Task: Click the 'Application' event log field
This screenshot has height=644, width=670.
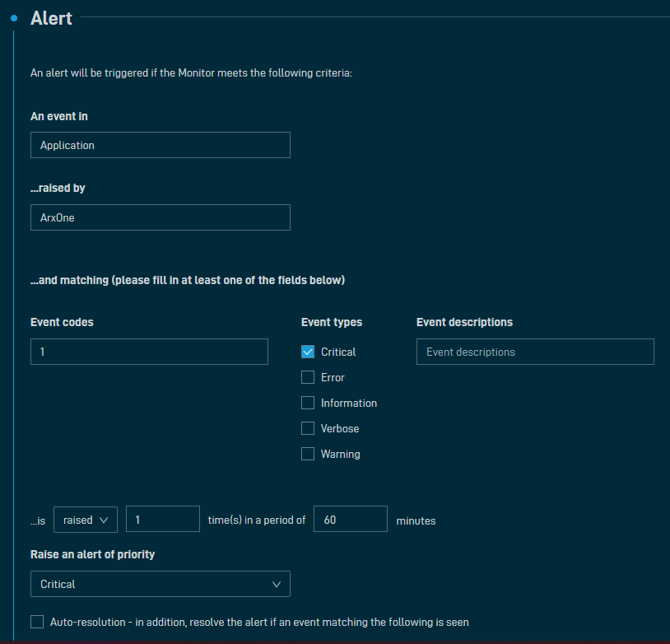Action: (x=160, y=145)
